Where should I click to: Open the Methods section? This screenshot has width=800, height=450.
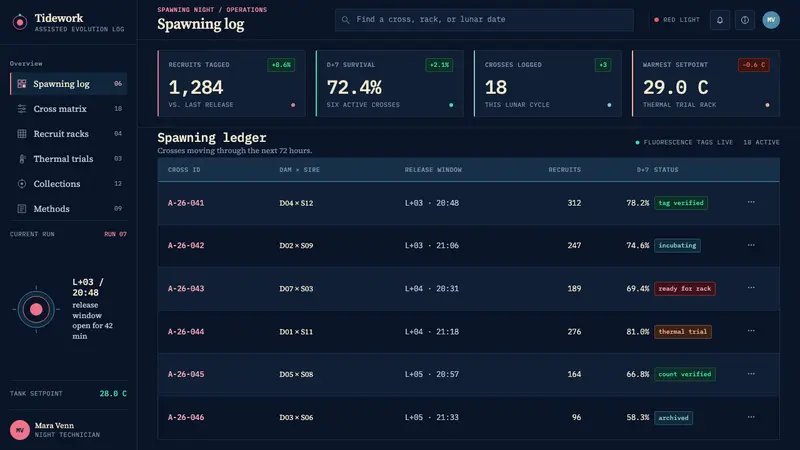point(68,209)
